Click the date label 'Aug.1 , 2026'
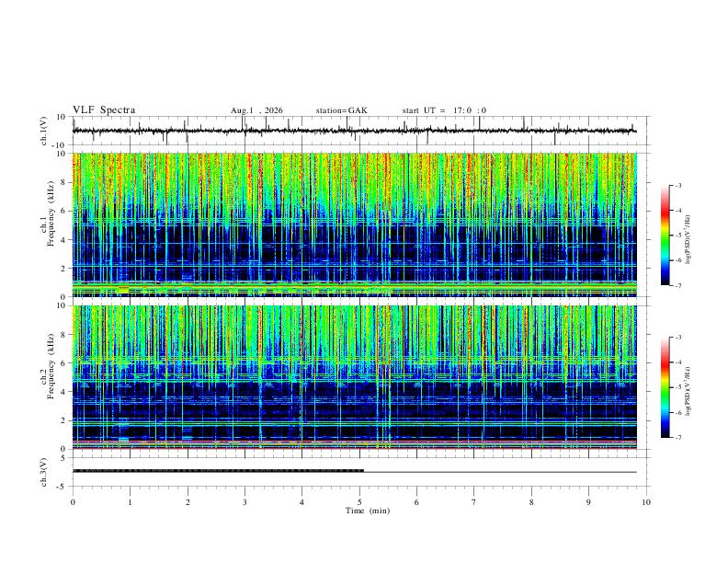The height and width of the screenshot is (563, 728). pyautogui.click(x=256, y=110)
